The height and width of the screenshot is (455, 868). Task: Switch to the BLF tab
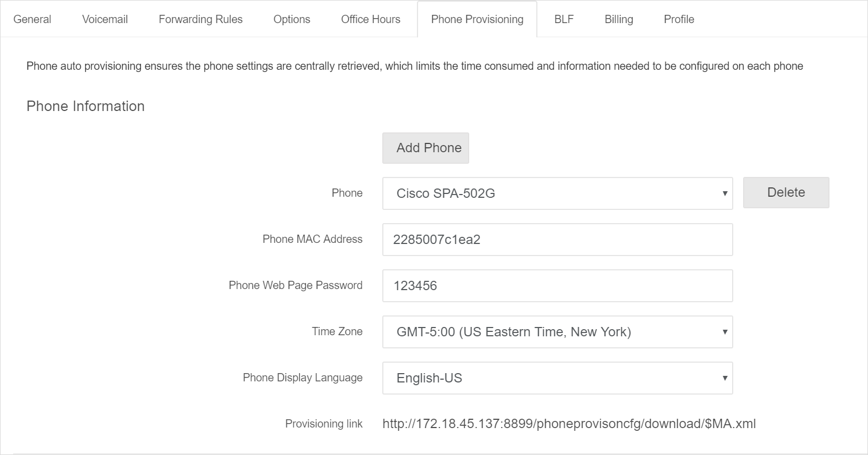tap(564, 19)
